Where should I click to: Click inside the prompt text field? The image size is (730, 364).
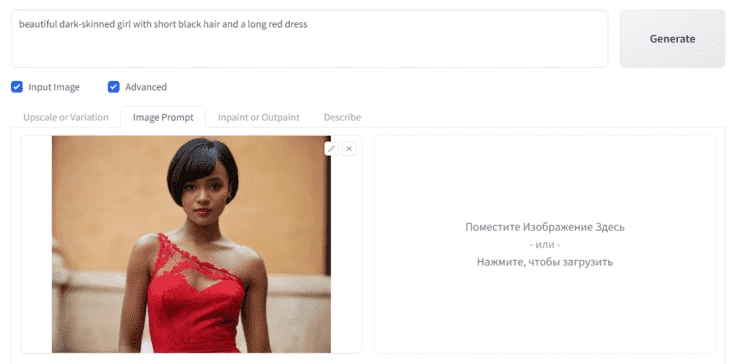pyautogui.click(x=310, y=39)
